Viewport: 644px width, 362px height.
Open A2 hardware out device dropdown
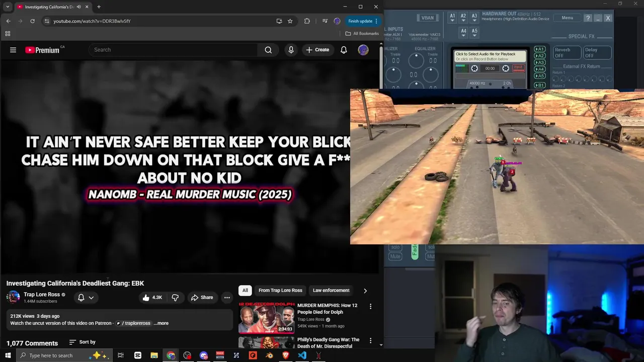point(463,18)
